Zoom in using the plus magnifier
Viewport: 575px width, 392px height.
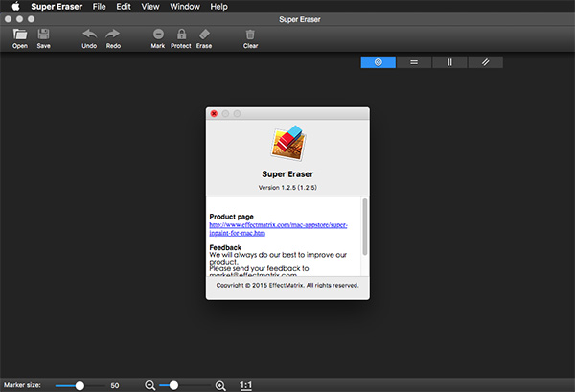coord(220,385)
